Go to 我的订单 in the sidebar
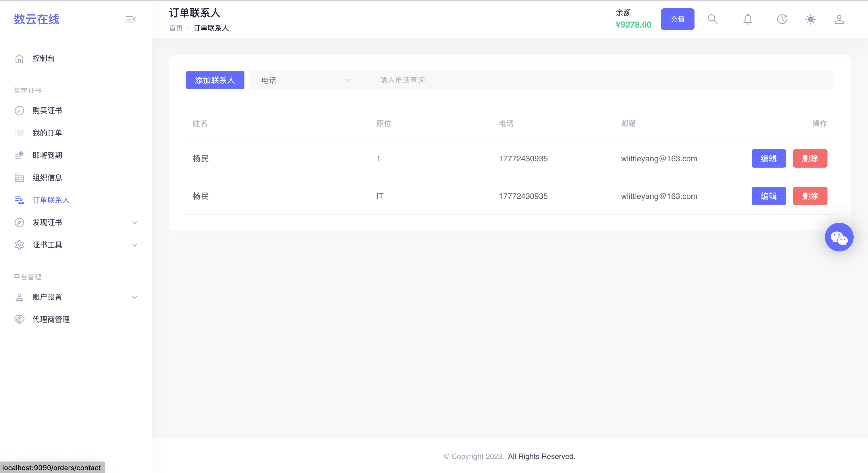 pyautogui.click(x=47, y=133)
